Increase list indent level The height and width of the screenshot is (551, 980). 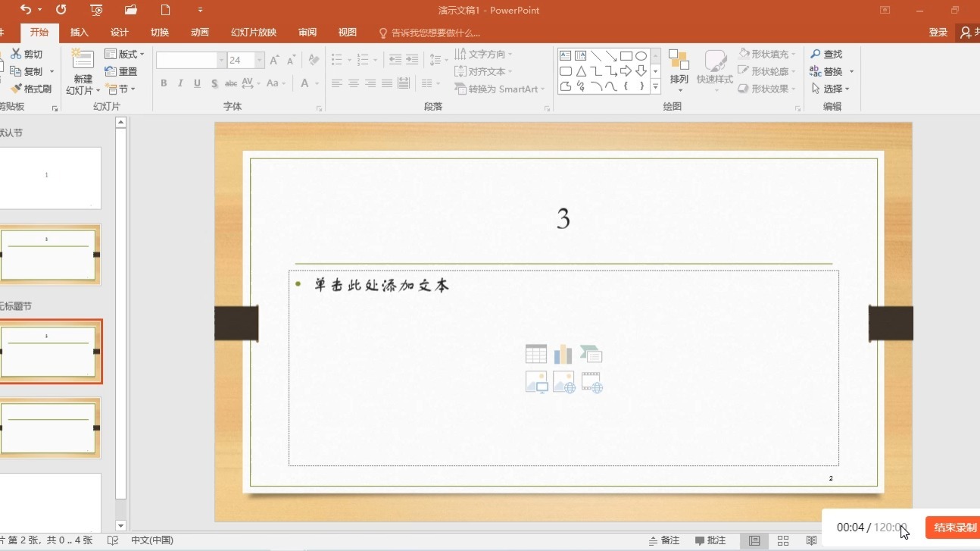[x=412, y=60]
